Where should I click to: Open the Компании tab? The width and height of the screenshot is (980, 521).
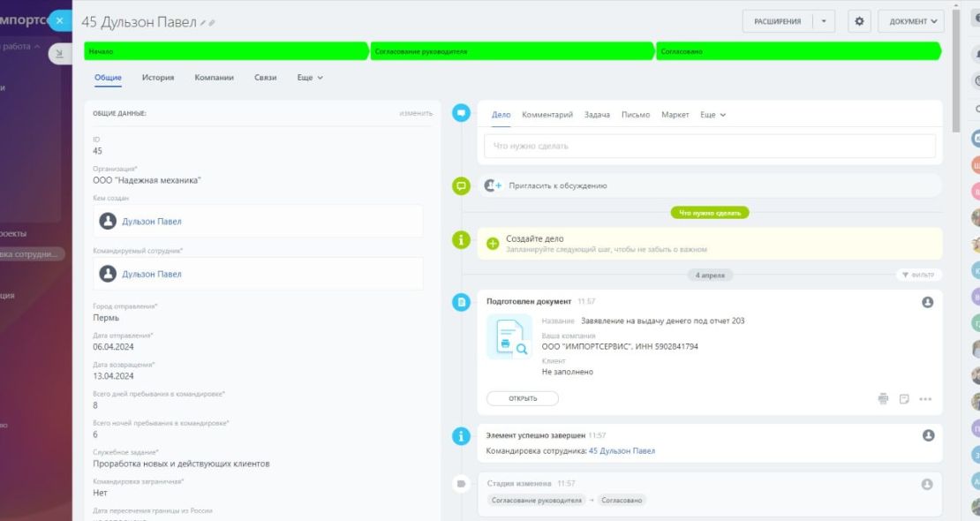tap(215, 78)
